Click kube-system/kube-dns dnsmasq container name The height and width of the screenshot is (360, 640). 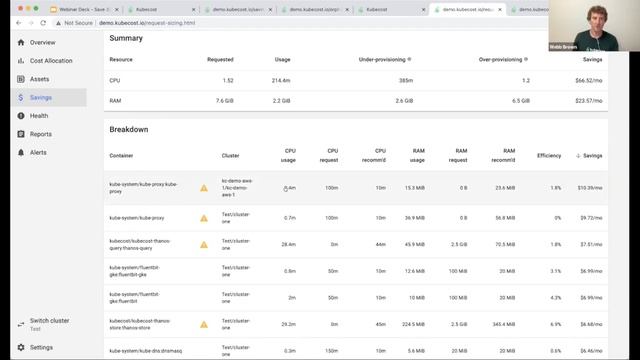146,351
